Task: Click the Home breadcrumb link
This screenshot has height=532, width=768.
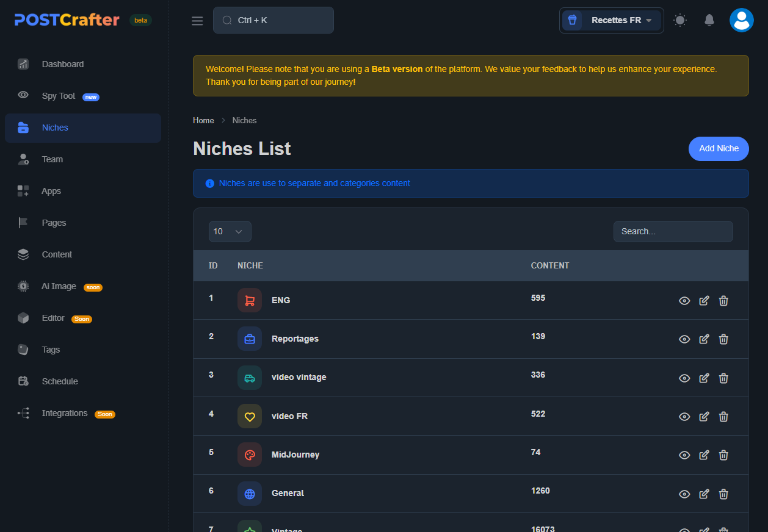Action: pyautogui.click(x=203, y=120)
